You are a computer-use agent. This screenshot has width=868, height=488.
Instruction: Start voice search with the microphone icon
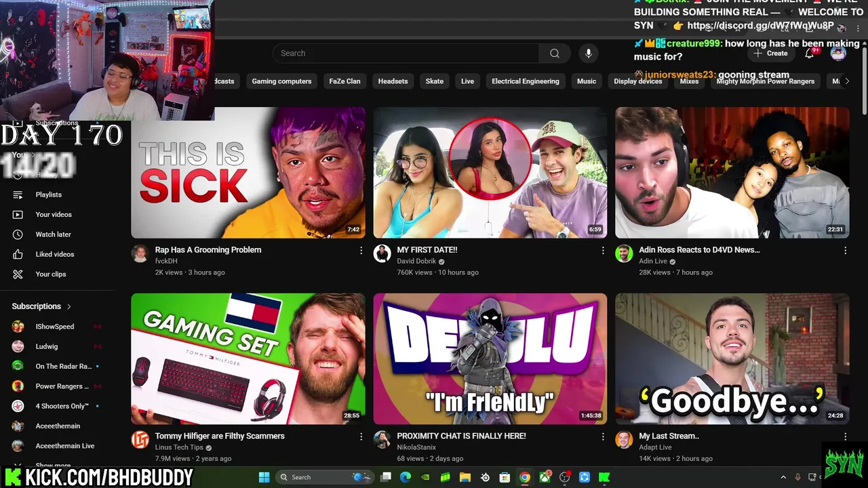click(x=589, y=54)
